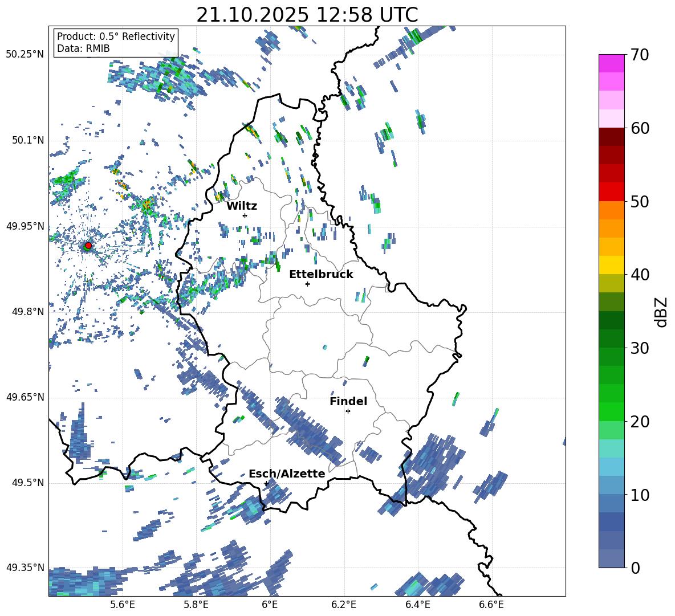Click the 49.8°N latitude label
This screenshot has height=616, width=675.
pos(27,312)
